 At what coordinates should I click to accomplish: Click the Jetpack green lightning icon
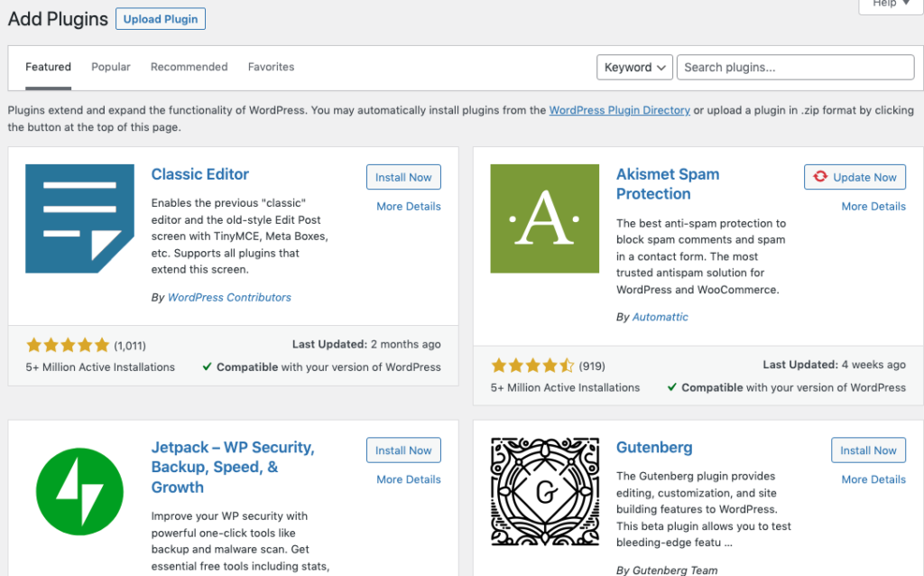[79, 492]
